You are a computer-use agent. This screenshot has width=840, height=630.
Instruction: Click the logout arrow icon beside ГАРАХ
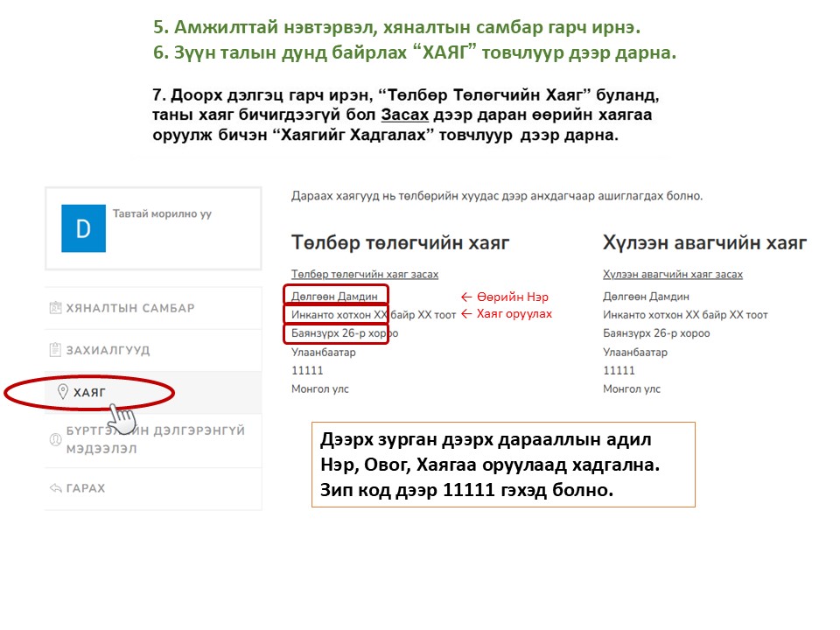pyautogui.click(x=56, y=488)
